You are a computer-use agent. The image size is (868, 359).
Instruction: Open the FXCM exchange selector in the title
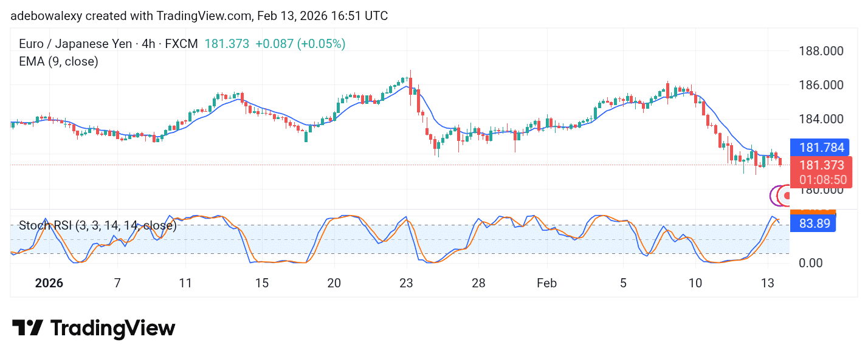182,44
